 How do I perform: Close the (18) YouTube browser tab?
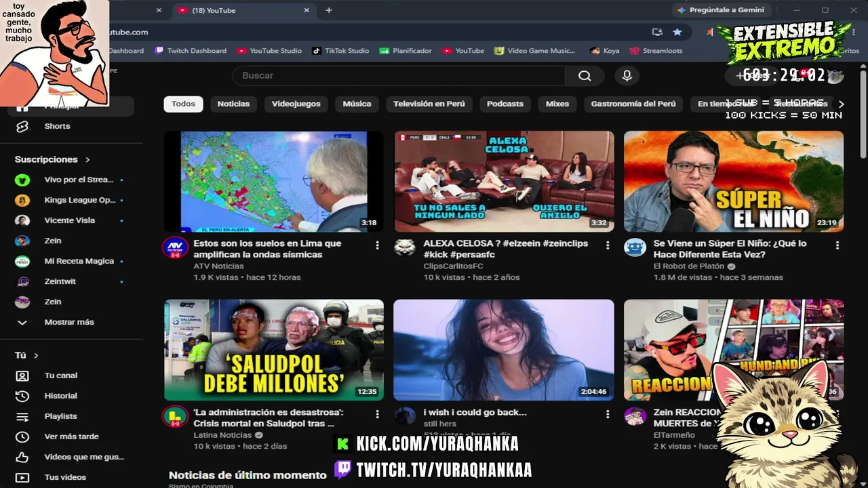click(307, 10)
